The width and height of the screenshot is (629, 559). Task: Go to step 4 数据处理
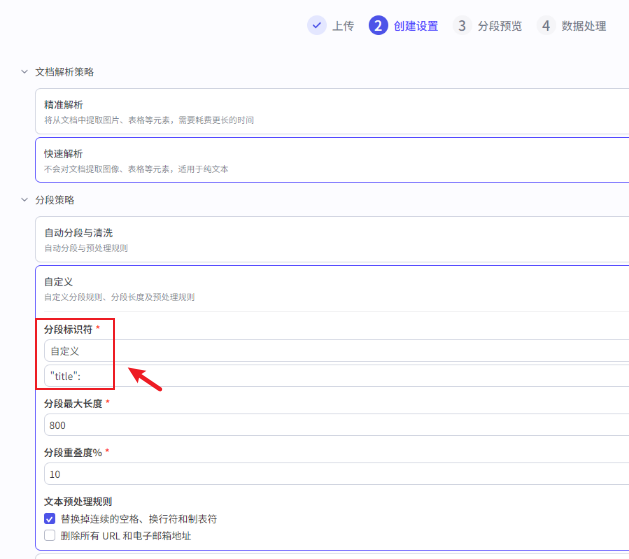coord(572,26)
